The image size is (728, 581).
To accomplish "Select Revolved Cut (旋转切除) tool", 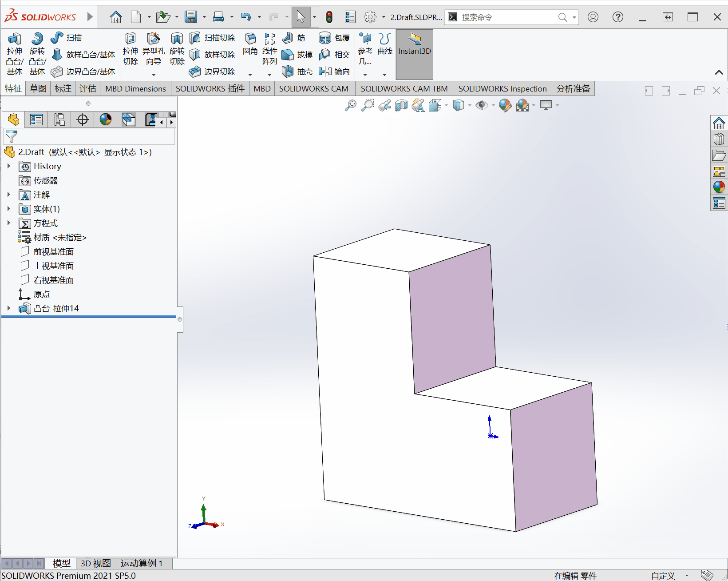I will [177, 49].
